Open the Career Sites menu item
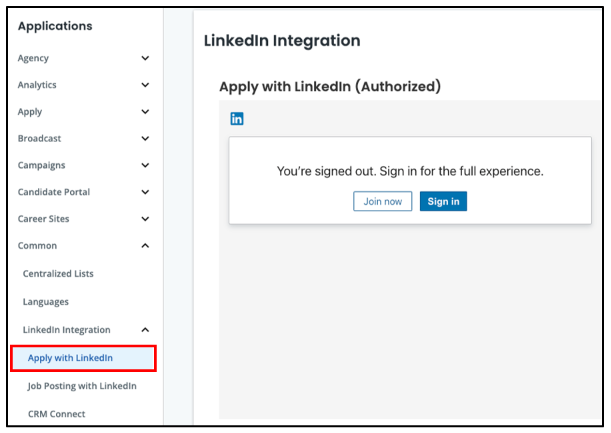Image resolution: width=611 pixels, height=433 pixels. click(43, 219)
